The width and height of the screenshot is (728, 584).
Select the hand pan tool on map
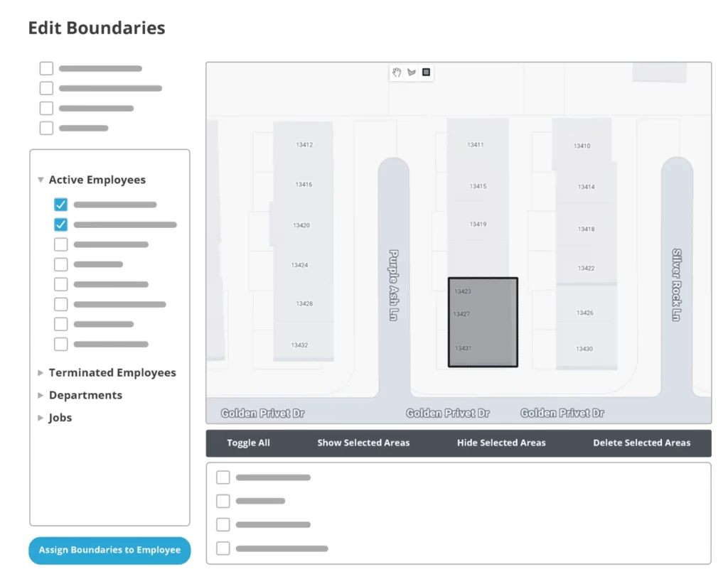tap(397, 72)
